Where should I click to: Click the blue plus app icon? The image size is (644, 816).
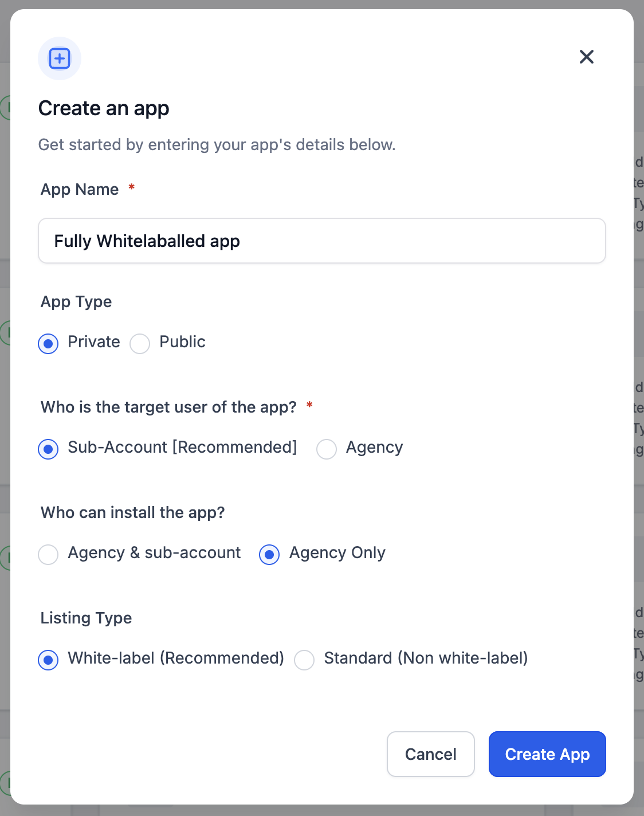(x=60, y=58)
